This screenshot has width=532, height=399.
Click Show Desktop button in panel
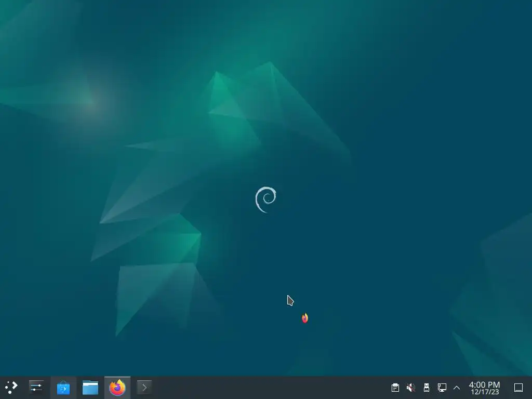(x=518, y=388)
